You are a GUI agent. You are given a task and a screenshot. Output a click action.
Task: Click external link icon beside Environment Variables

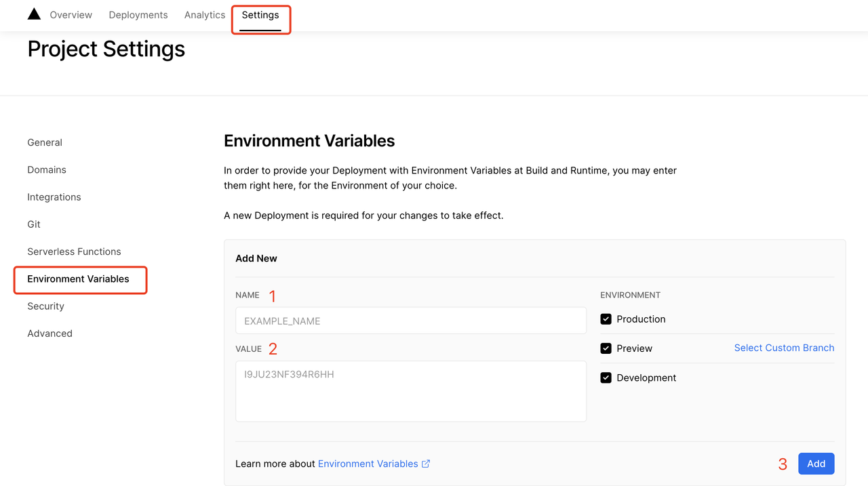click(x=426, y=464)
